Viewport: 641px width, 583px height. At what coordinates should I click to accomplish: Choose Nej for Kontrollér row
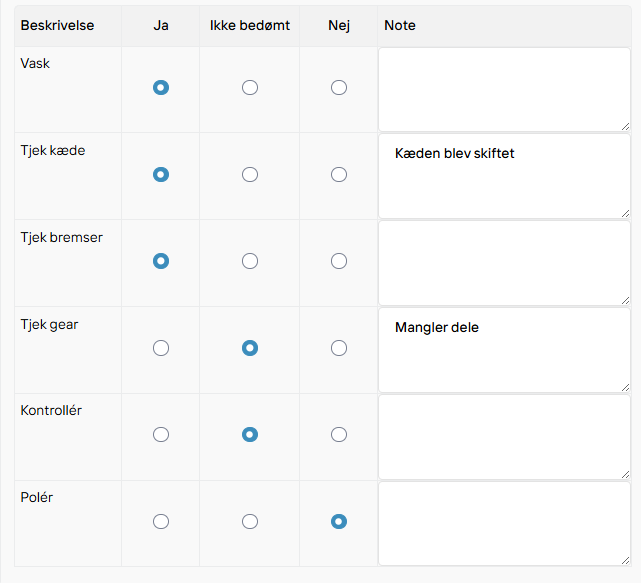[x=339, y=435]
